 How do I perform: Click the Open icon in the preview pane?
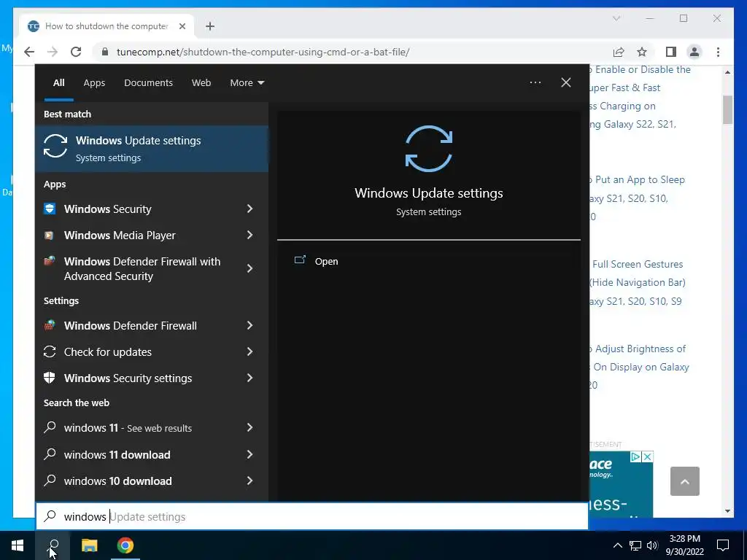pos(300,260)
